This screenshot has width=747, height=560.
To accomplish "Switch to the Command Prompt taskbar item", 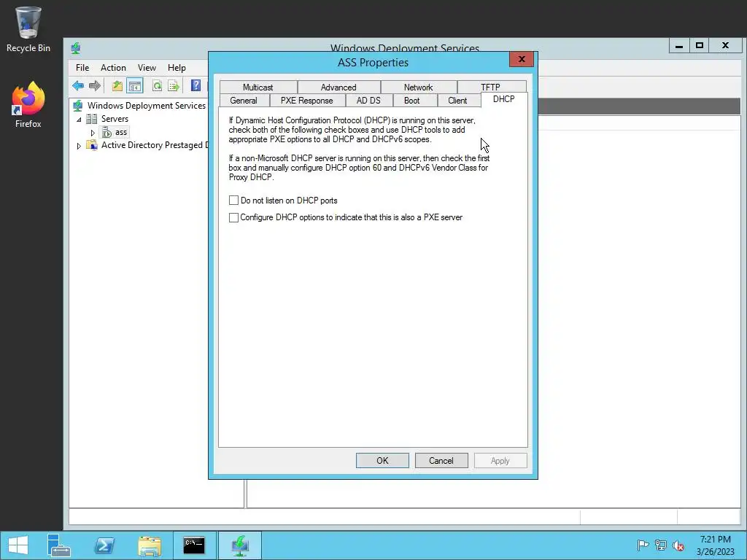I will (194, 545).
